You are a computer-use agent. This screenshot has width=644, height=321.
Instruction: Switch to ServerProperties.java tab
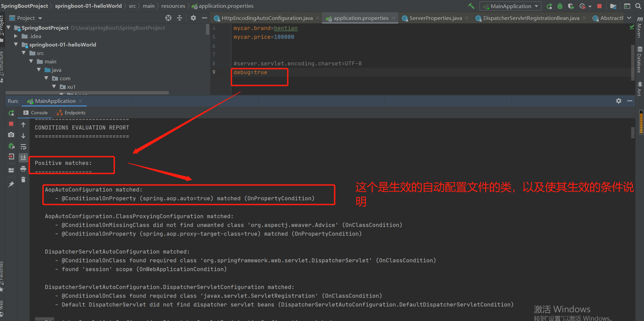(x=435, y=18)
